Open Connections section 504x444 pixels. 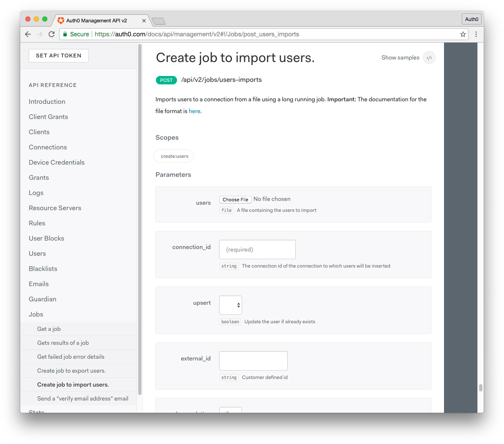click(48, 147)
